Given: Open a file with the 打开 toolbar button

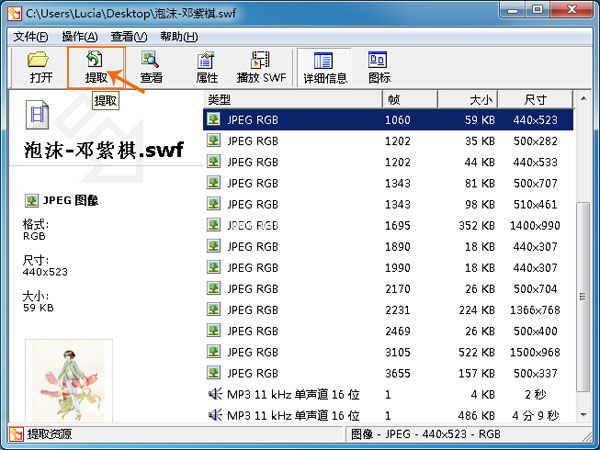Looking at the screenshot, I should pos(39,67).
